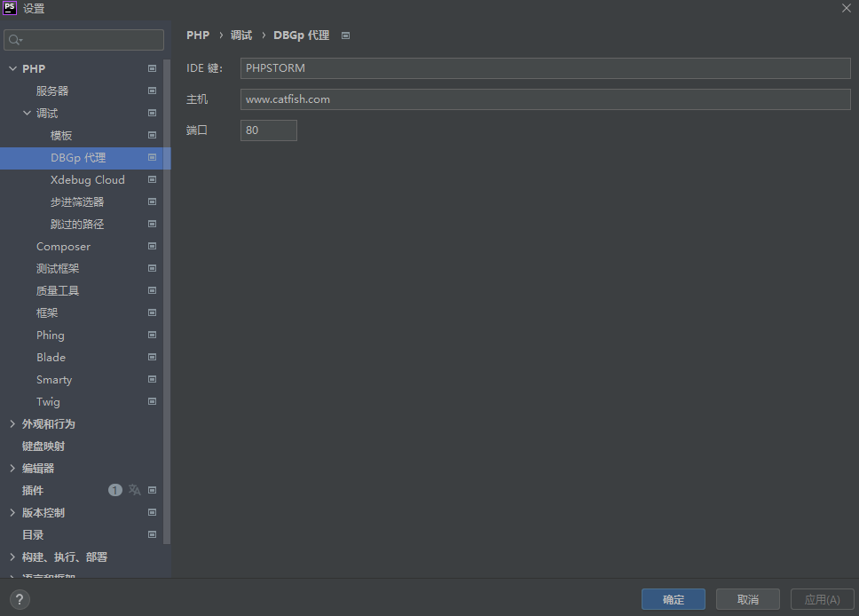Screen dimensions: 859x616
Task: Click the project-level icon beside 插件
Action: (x=153, y=490)
